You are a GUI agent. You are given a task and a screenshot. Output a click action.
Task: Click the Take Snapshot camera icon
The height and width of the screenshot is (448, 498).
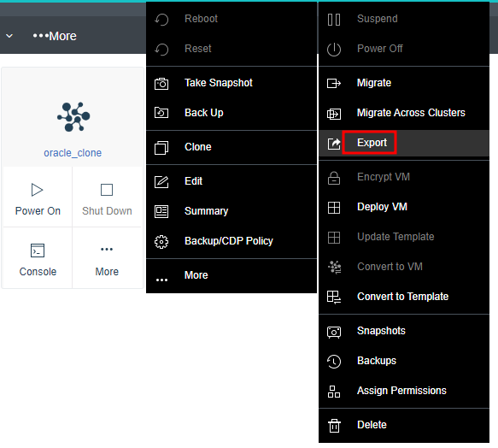click(x=161, y=84)
